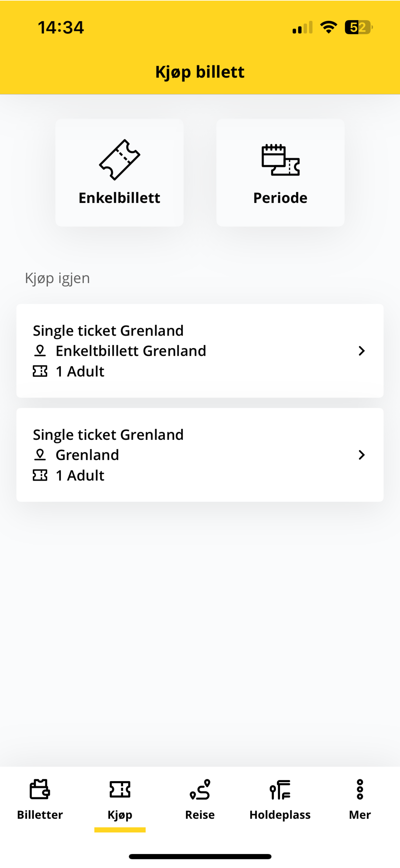Image resolution: width=400 pixels, height=868 pixels.
Task: Tap the Enkelbillett ticket icon
Action: pyautogui.click(x=119, y=160)
